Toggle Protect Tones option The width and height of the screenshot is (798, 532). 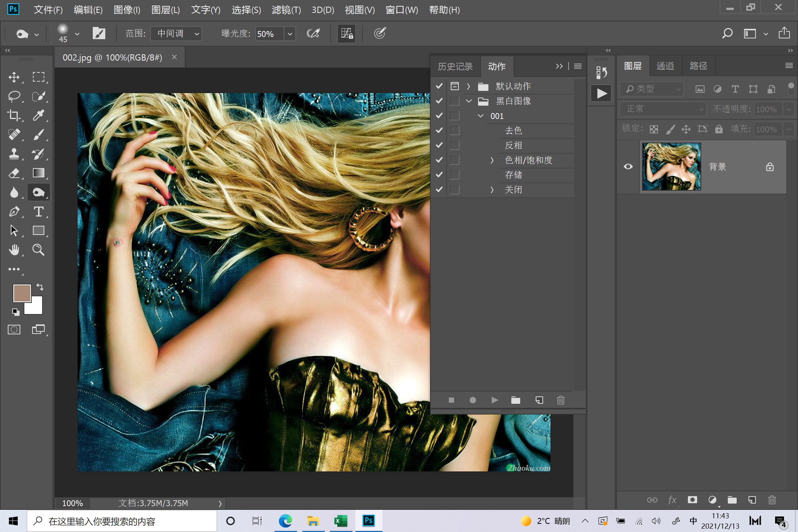pos(347,34)
